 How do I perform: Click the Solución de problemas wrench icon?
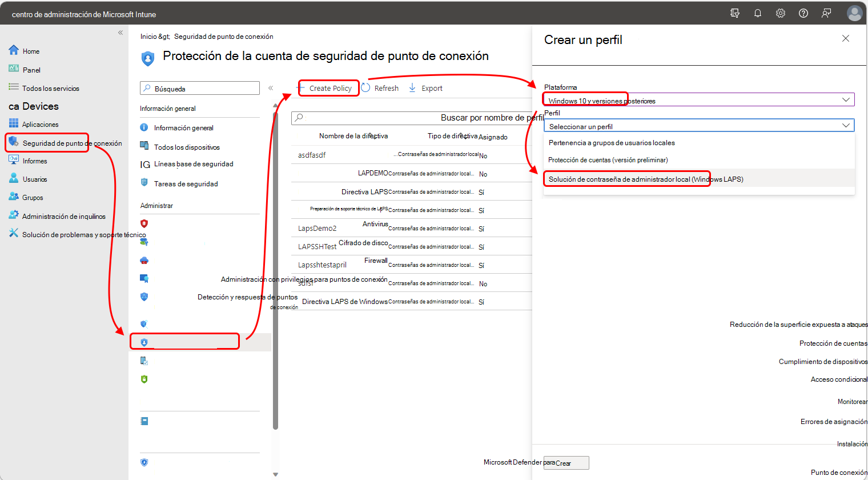[x=14, y=233]
